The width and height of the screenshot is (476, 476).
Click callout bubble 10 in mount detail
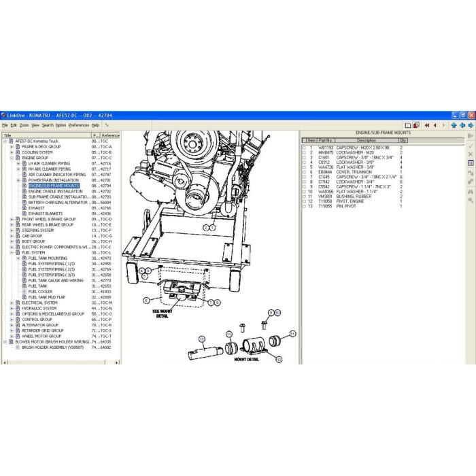pyautogui.click(x=277, y=313)
